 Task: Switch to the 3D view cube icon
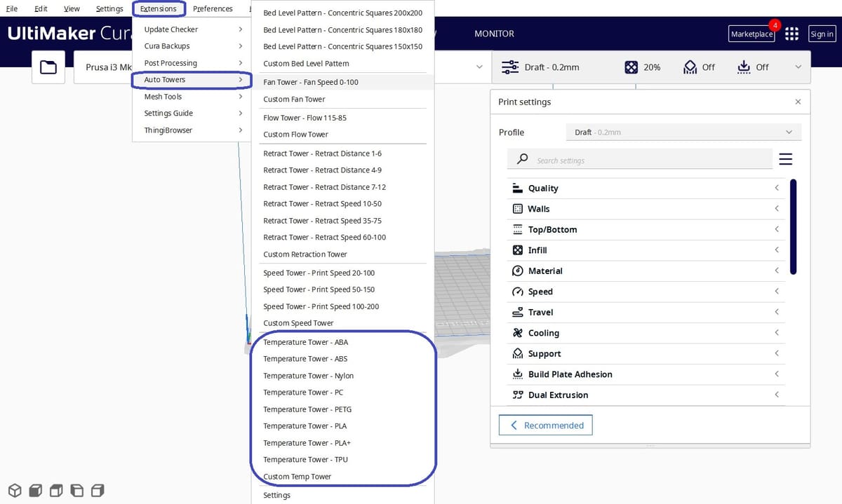click(x=15, y=489)
